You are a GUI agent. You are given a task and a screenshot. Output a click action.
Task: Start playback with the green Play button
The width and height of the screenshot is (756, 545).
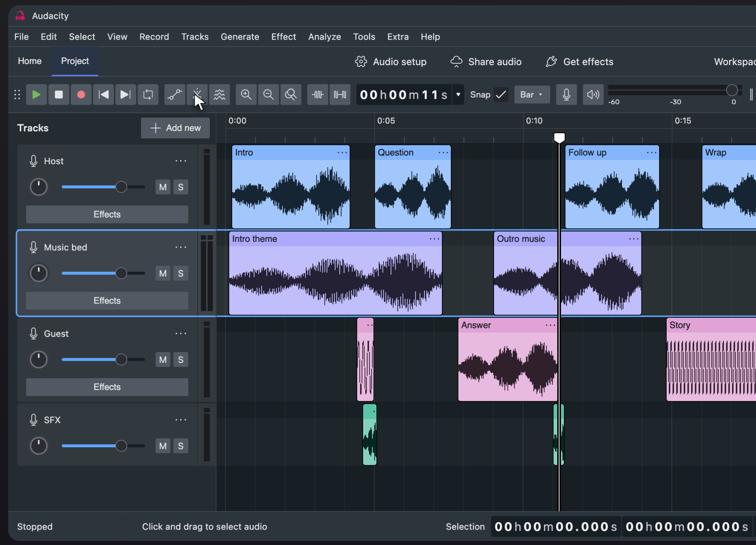36,95
